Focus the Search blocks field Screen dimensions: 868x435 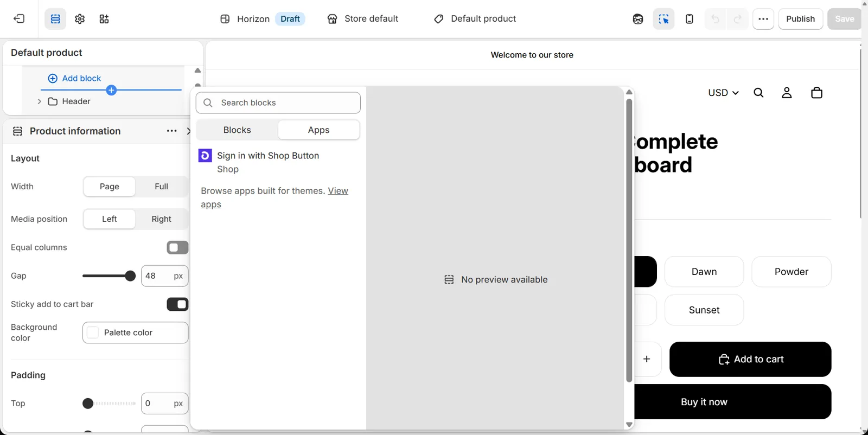point(278,103)
